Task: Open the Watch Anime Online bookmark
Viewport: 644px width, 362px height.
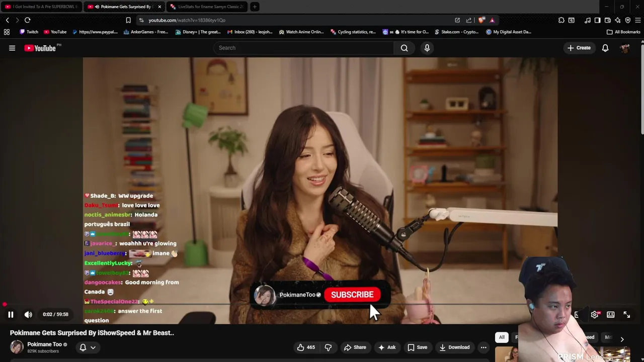Action: pyautogui.click(x=301, y=32)
